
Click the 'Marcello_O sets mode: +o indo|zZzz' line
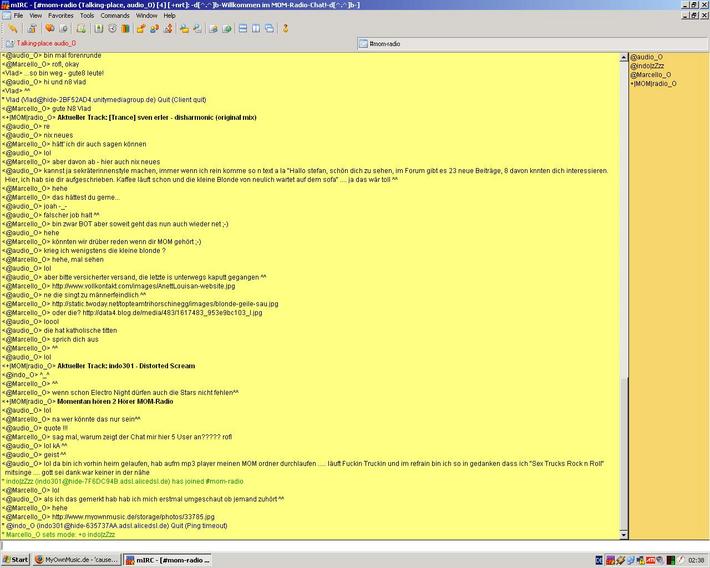coord(58,535)
